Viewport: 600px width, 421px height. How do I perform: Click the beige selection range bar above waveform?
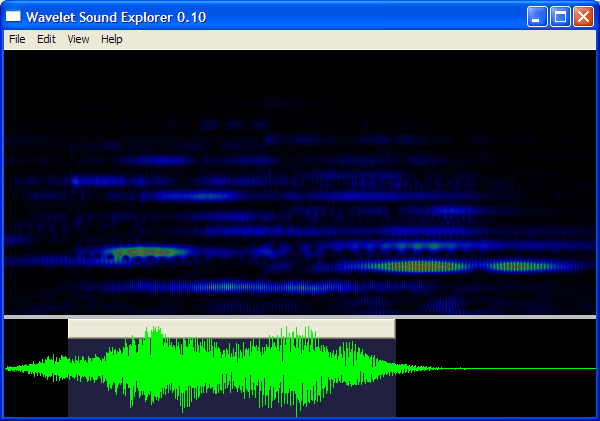pyautogui.click(x=232, y=329)
